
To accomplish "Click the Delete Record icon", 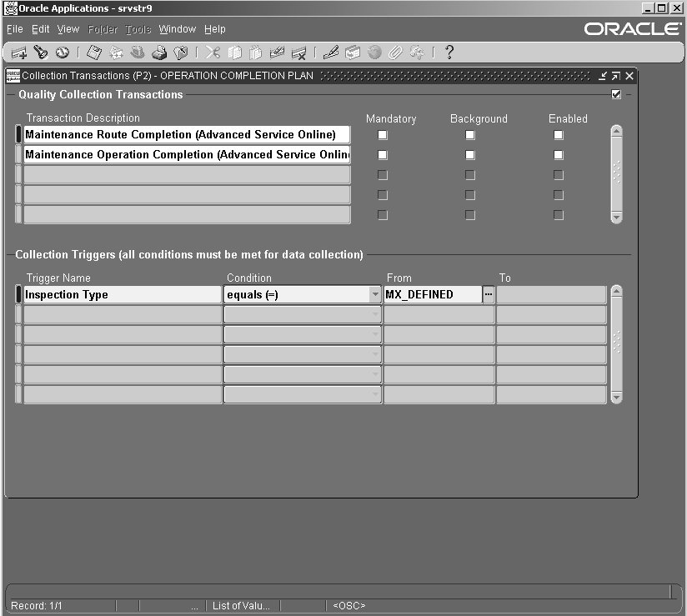I will click(298, 53).
